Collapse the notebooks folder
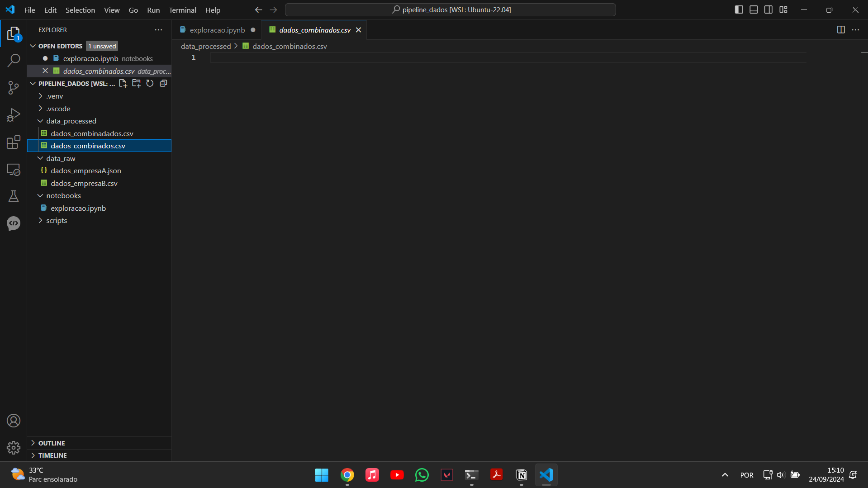This screenshot has height=488, width=868. click(x=41, y=195)
